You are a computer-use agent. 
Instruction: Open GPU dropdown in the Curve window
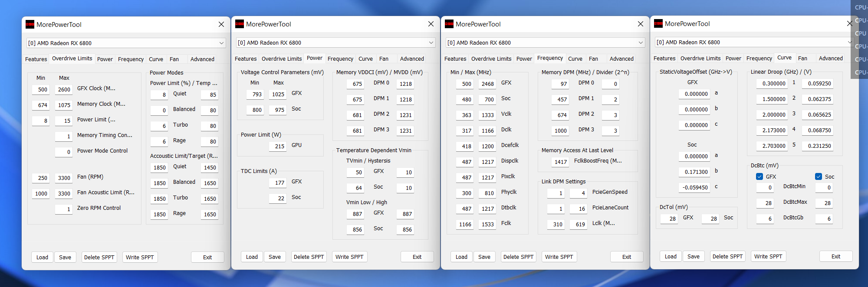754,42
